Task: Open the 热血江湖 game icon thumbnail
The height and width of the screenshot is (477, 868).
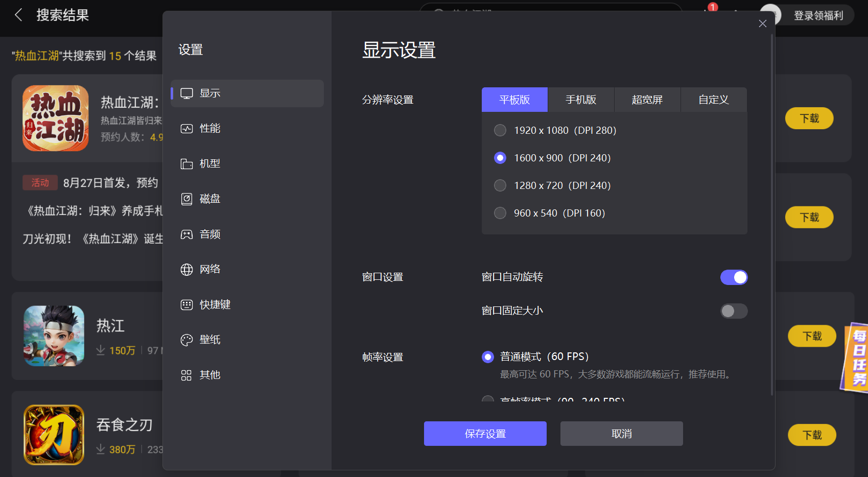Action: click(x=56, y=118)
